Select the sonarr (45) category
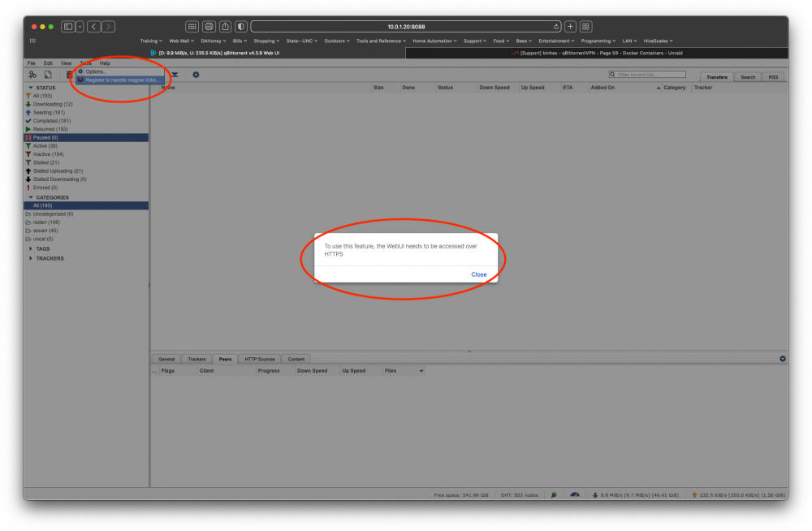The height and width of the screenshot is (531, 812). tap(45, 231)
